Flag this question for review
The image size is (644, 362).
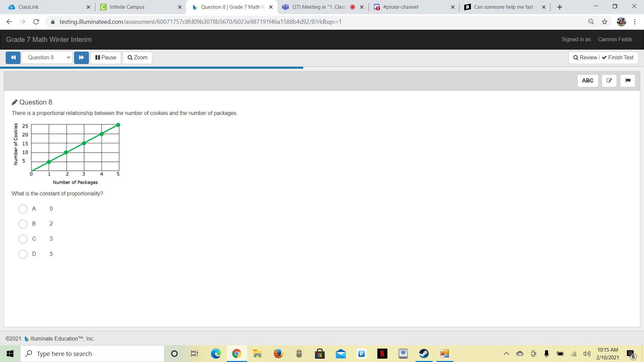pos(628,81)
